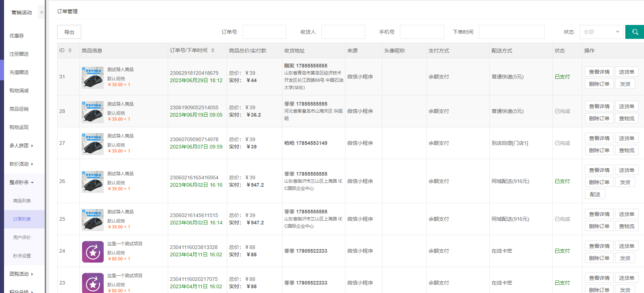Sort table by ID column arrows
The image size is (644, 293).
pyautogui.click(x=70, y=50)
